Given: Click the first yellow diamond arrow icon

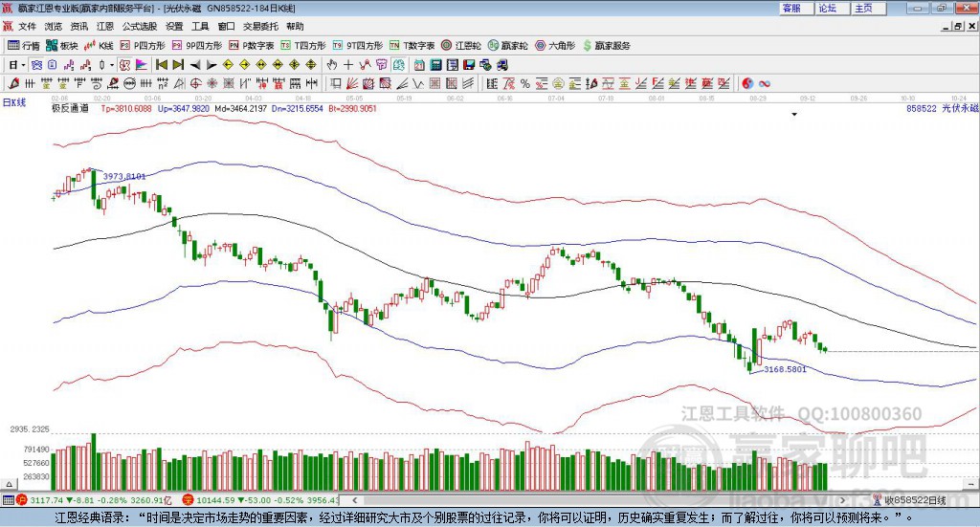Looking at the screenshot, I should (228, 65).
